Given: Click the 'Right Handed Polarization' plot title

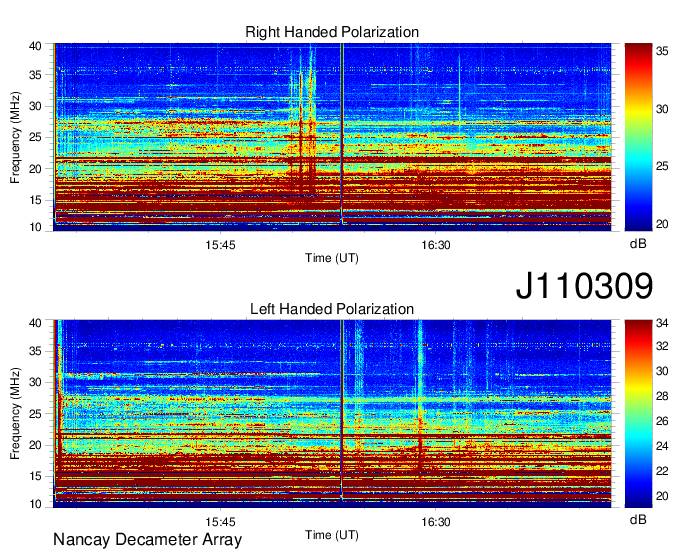Looking at the screenshot, I should point(332,32).
